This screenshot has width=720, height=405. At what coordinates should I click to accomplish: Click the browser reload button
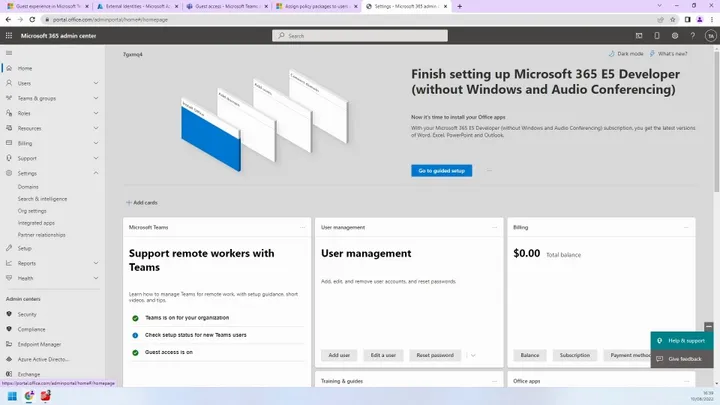click(x=32, y=19)
